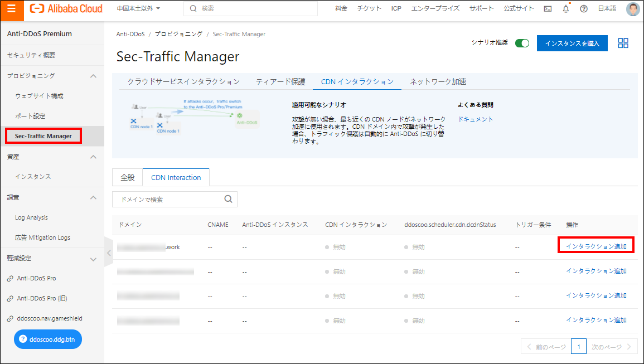Collapse the プロビジョニング sidebar section
The height and width of the screenshot is (364, 644).
pos(93,76)
